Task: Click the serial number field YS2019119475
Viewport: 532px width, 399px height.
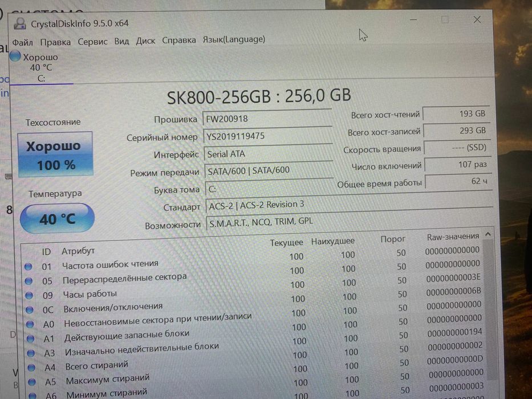Action: (267, 136)
